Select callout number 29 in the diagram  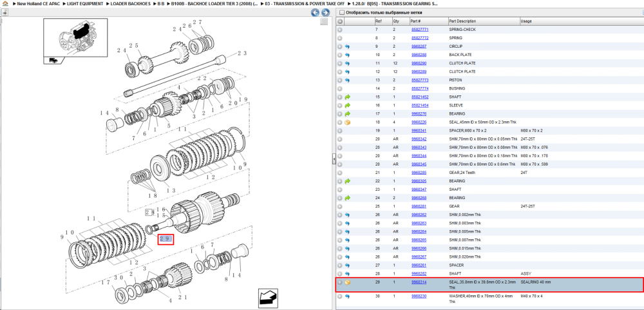tap(166, 239)
